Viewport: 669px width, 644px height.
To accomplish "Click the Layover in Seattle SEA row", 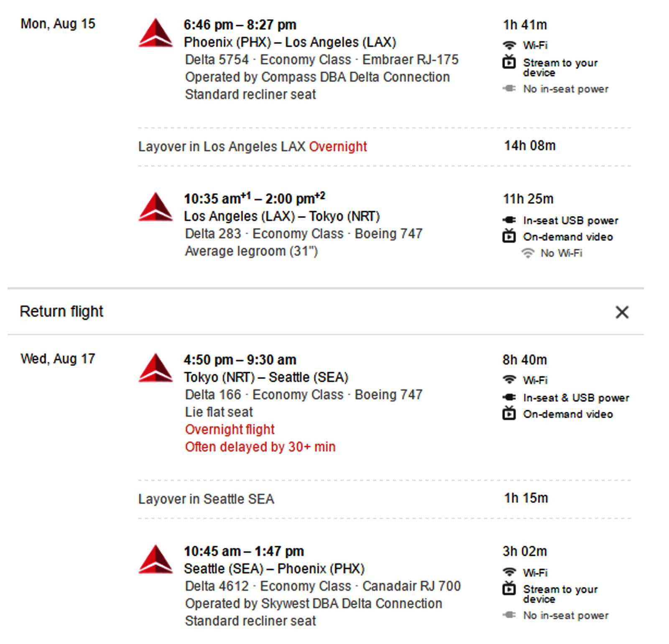I will 206,499.
